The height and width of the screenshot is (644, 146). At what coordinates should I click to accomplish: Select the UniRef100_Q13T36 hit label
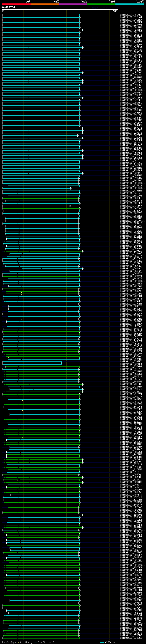tap(131, 618)
